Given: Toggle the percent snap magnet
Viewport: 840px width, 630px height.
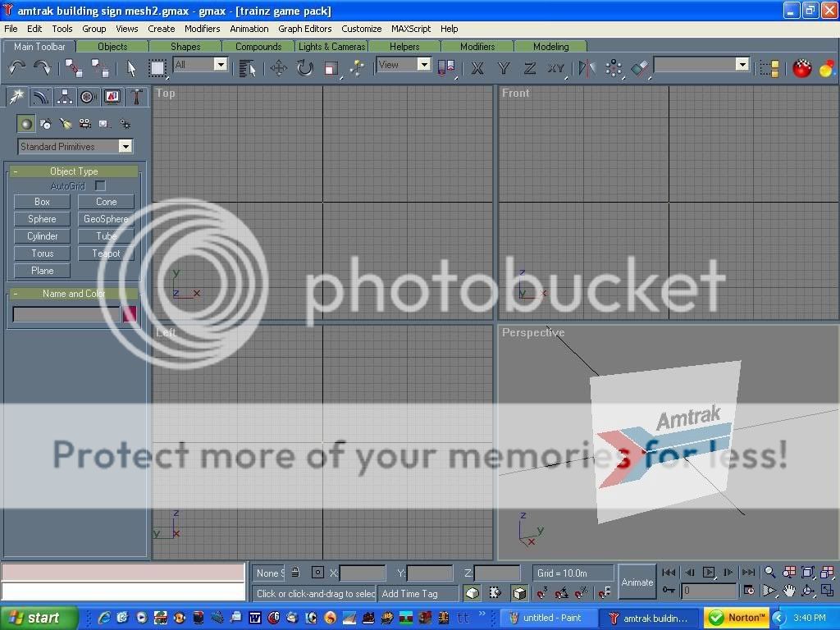Looking at the screenshot, I should [x=581, y=592].
